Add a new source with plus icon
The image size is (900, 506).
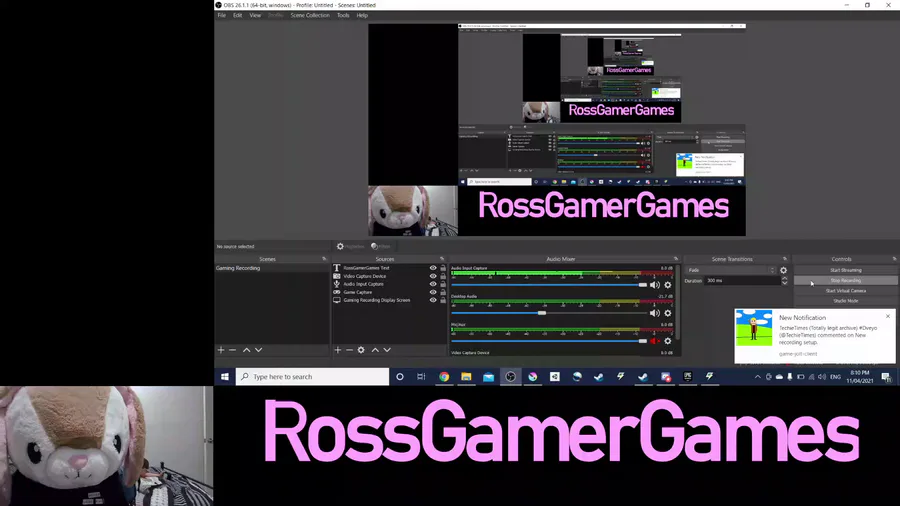coord(338,350)
